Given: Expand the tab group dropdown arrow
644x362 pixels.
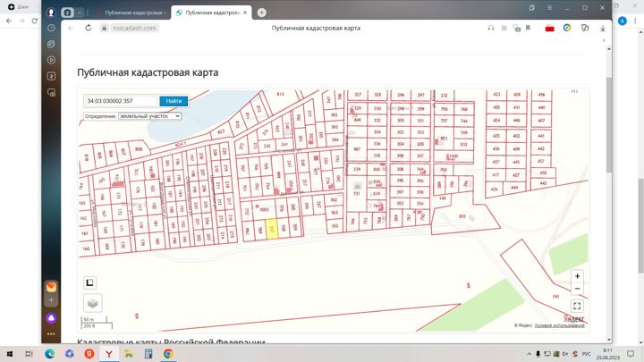Looking at the screenshot, I should coord(80,13).
